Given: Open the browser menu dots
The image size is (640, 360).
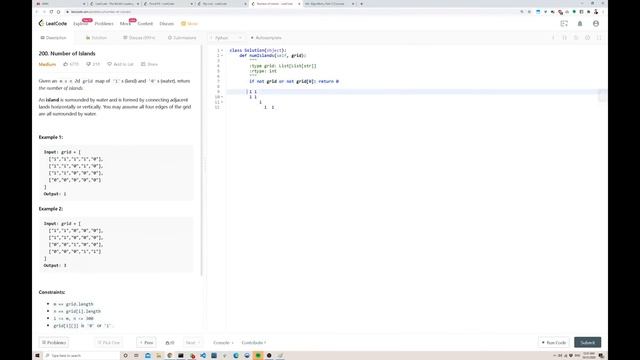Looking at the screenshot, I should pyautogui.click(x=603, y=12).
